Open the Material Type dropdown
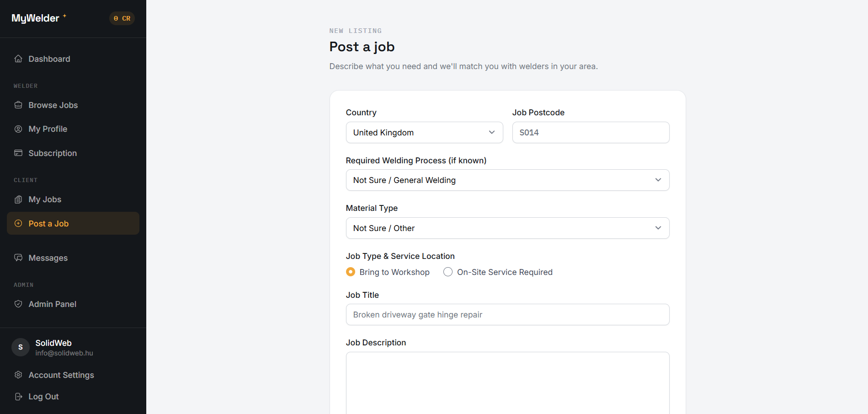Viewport: 868px width, 414px height. (507, 228)
